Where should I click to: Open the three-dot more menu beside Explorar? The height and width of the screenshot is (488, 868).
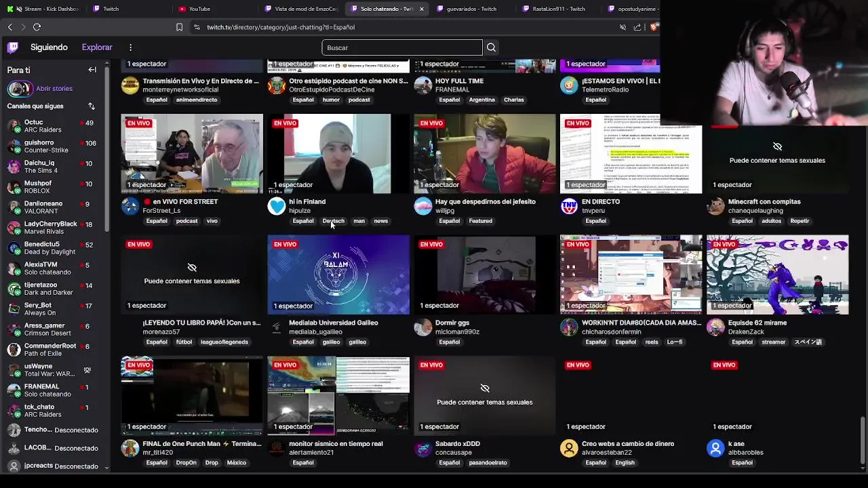point(130,47)
